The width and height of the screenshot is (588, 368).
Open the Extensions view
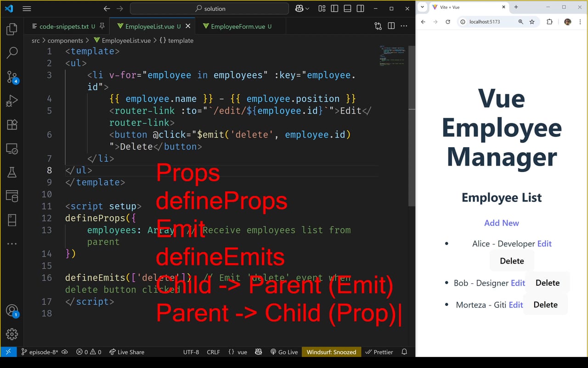coord(12,125)
